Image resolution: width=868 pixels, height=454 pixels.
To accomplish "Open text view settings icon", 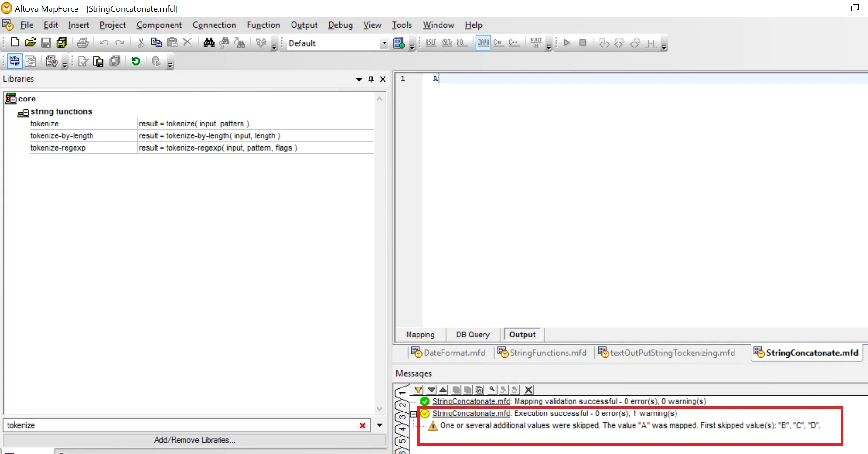I will (51, 61).
